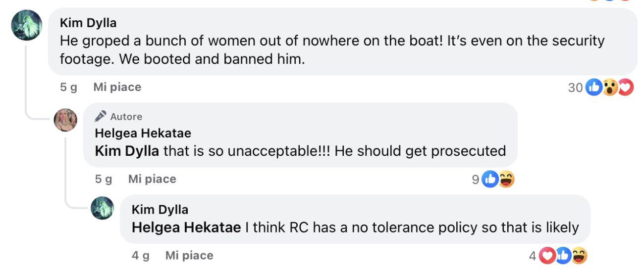The height and width of the screenshot is (270, 644).
Task: Click bold Helgea Hekatae mention in last reply
Action: pyautogui.click(x=186, y=227)
